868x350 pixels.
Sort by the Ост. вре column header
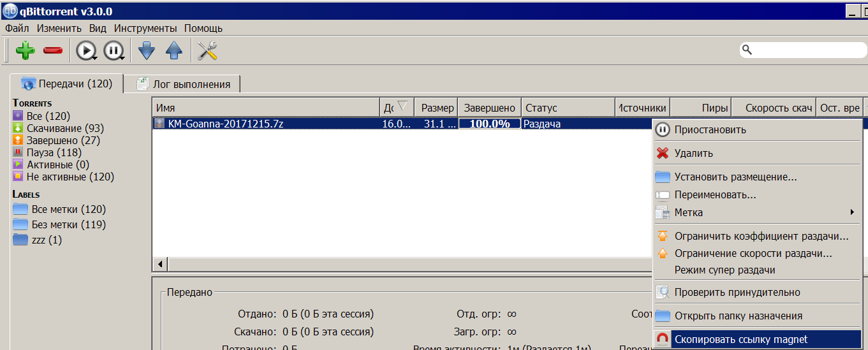point(839,108)
